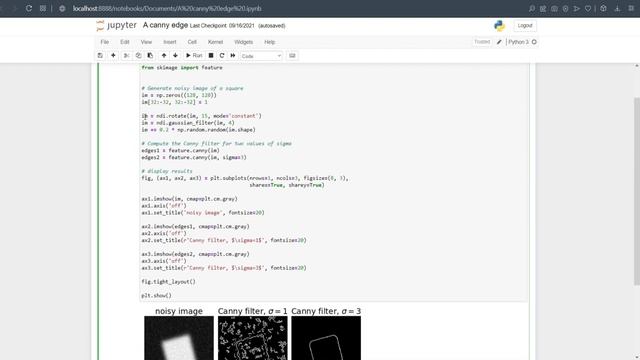The height and width of the screenshot is (360, 640).
Task: Click the Jupyter logo
Action: coord(117,25)
